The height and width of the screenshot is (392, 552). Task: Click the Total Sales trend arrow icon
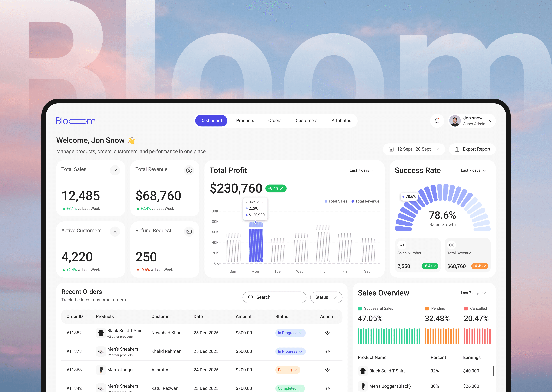tap(115, 170)
